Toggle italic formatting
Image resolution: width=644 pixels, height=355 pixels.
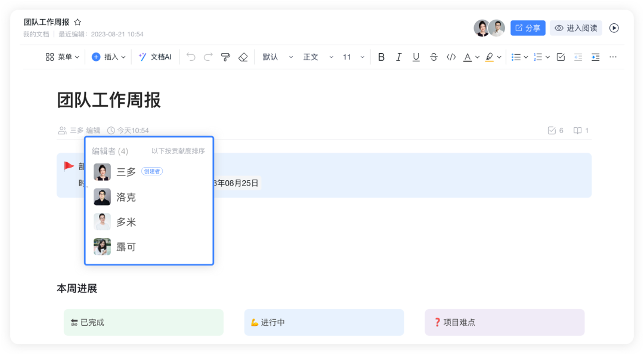pos(399,57)
